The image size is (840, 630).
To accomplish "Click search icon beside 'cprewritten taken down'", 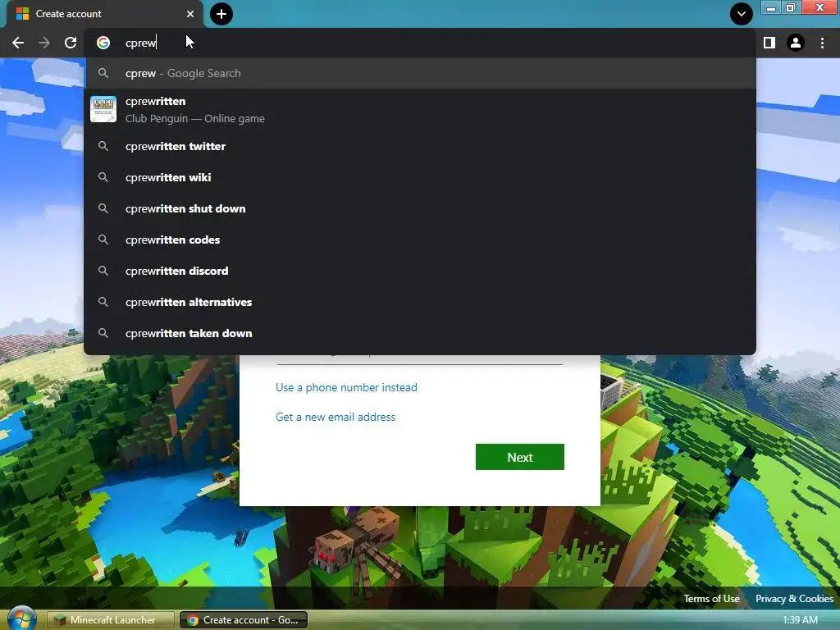I will tap(103, 333).
